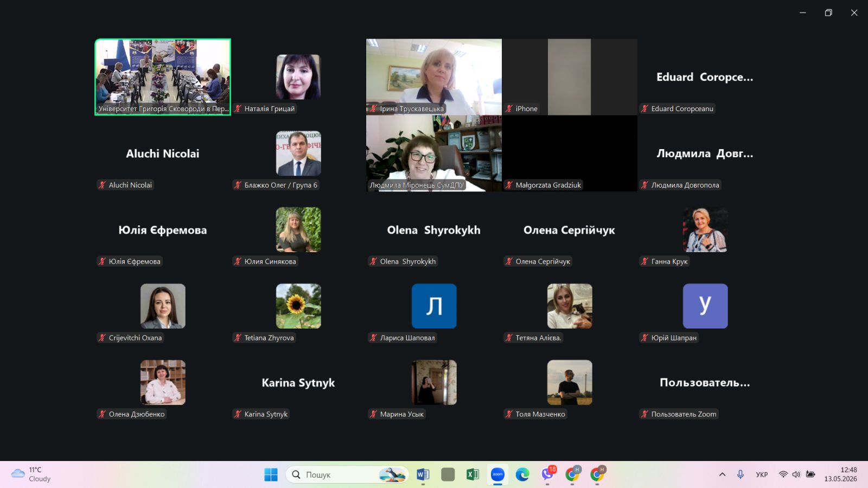
Task: Open the Microsoft Edge browser icon
Action: [x=522, y=474]
